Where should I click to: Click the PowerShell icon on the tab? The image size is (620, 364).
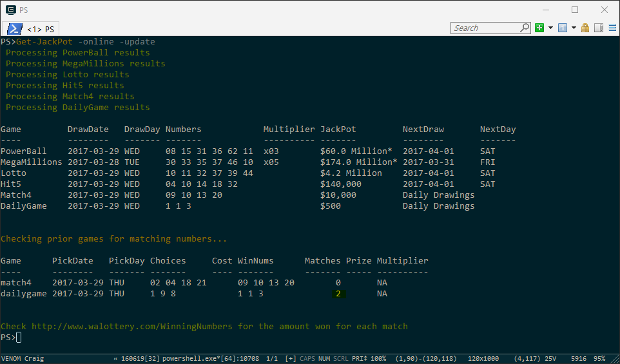15,29
